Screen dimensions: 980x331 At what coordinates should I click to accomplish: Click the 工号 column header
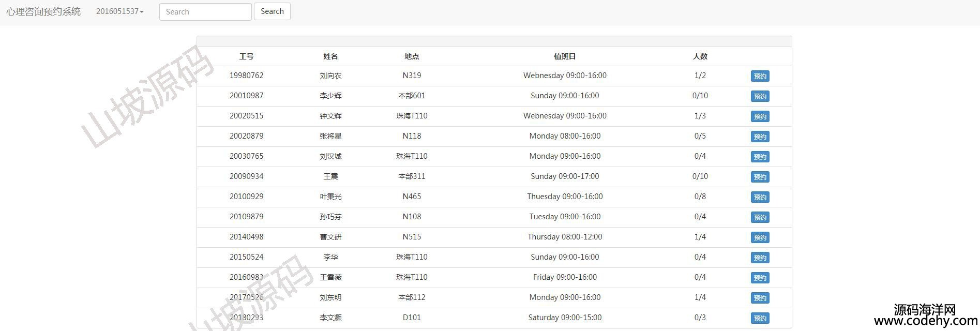(246, 56)
